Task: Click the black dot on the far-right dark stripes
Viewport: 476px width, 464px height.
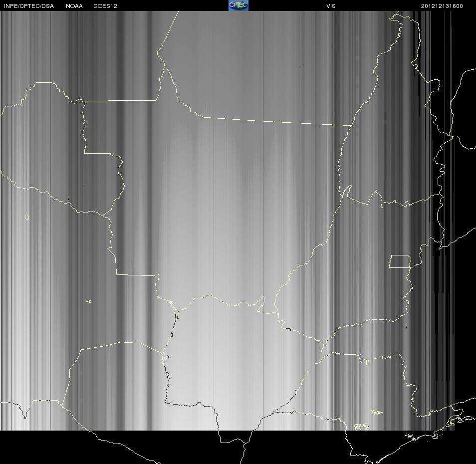Action: coord(427,49)
